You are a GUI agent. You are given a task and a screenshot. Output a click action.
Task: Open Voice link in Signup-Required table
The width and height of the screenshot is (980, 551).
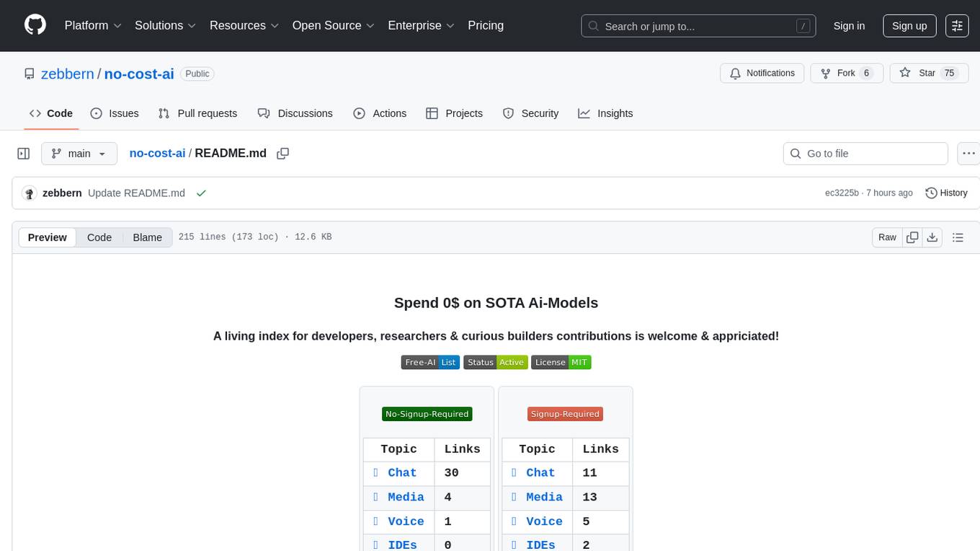[544, 522]
